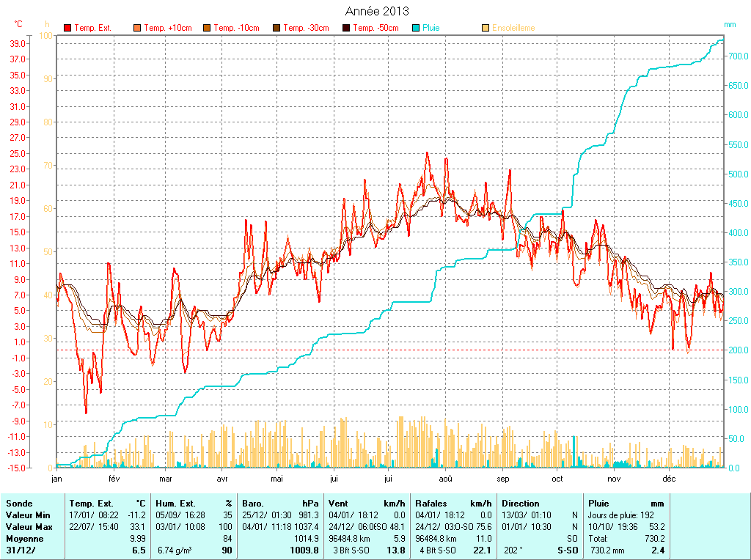
Task: Select the Année 2013 chart title
Action: [x=377, y=11]
